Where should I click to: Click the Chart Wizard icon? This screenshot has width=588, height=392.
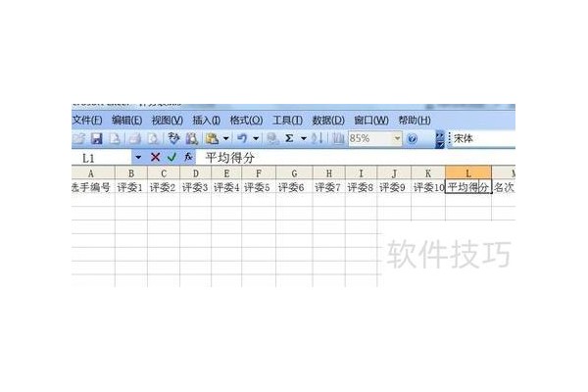click(x=338, y=139)
